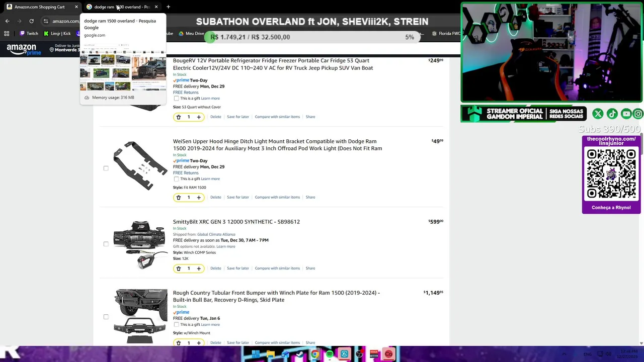Screen dimensions: 644x362
Task: Select the SmittyBilt XRC GEN 3 item checkbox
Action: [106, 244]
